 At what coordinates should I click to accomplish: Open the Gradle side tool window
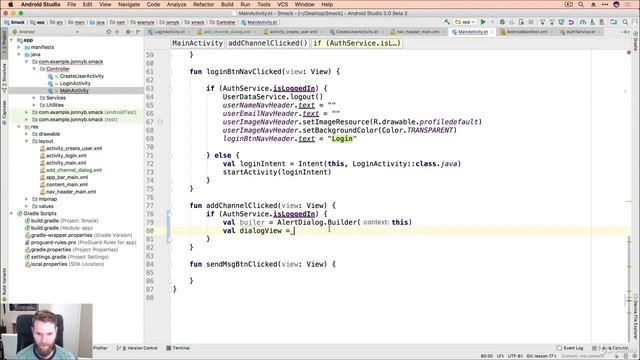click(636, 41)
